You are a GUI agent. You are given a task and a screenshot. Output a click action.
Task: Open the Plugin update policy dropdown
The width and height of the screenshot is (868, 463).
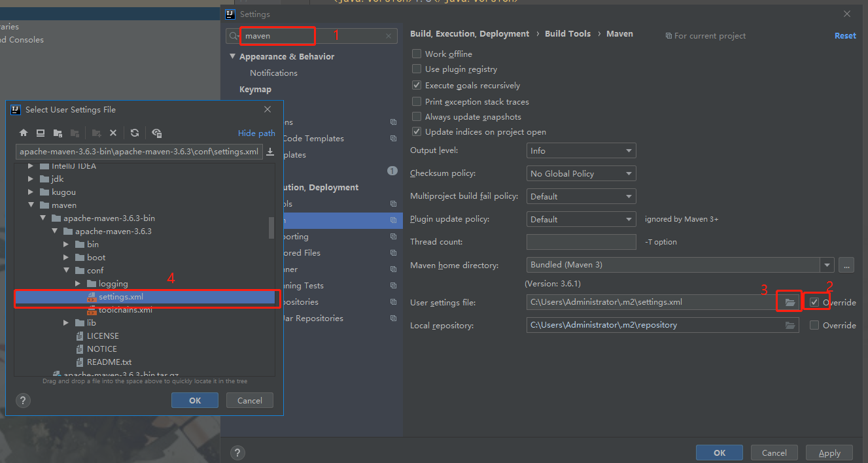(581, 219)
